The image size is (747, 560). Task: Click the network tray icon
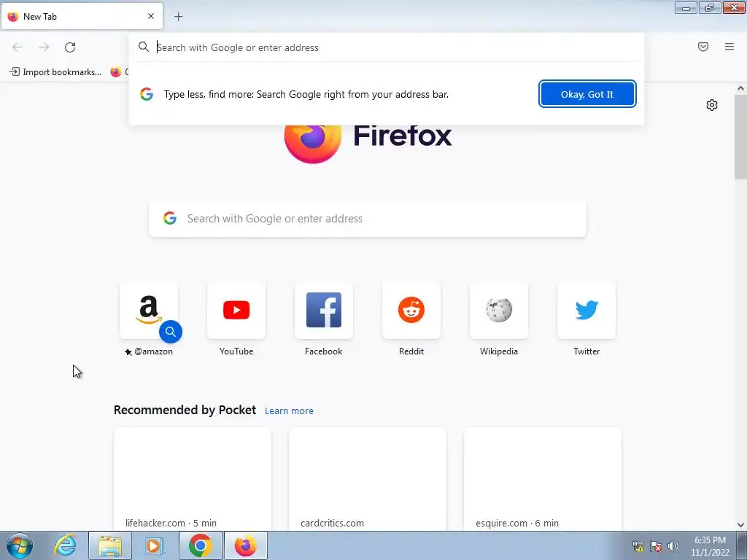[638, 546]
